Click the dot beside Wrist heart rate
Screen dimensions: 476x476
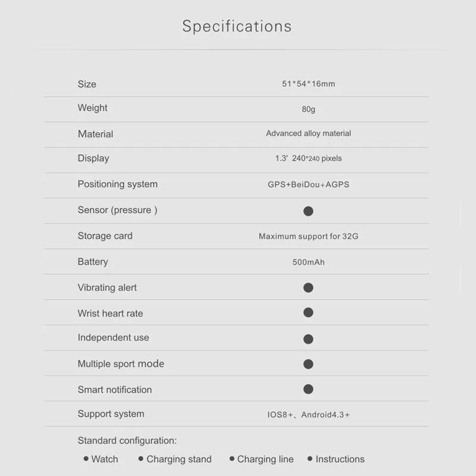click(x=308, y=312)
